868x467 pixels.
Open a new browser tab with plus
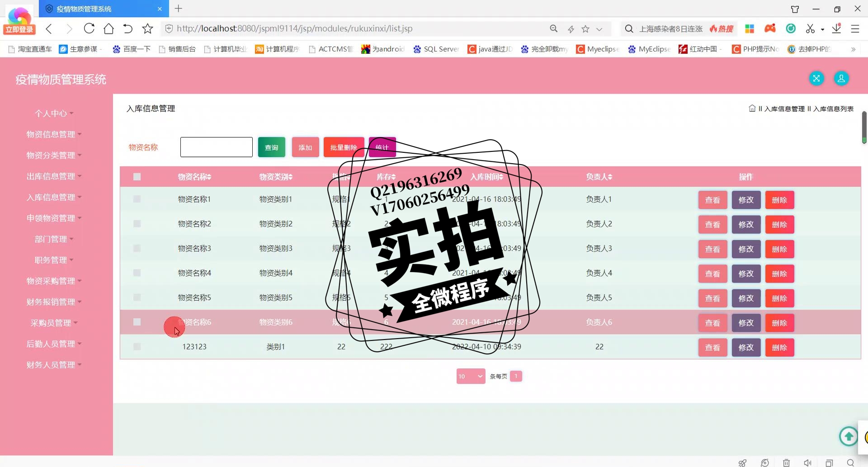point(179,9)
